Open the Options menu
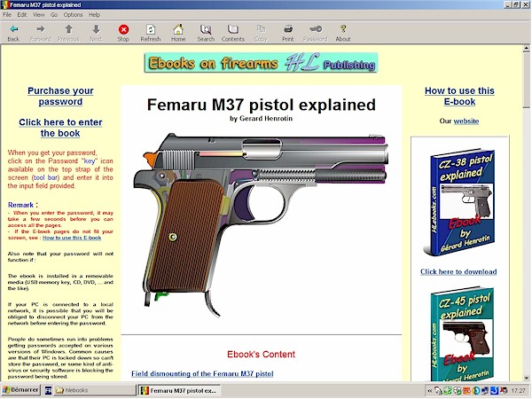This screenshot has width=532, height=399. pos(73,14)
